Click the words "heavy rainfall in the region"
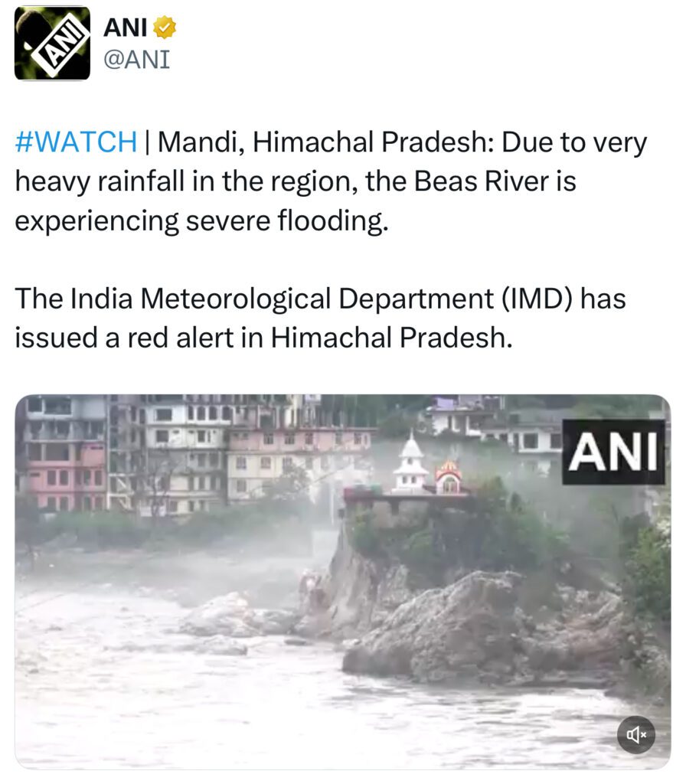 coord(187,181)
